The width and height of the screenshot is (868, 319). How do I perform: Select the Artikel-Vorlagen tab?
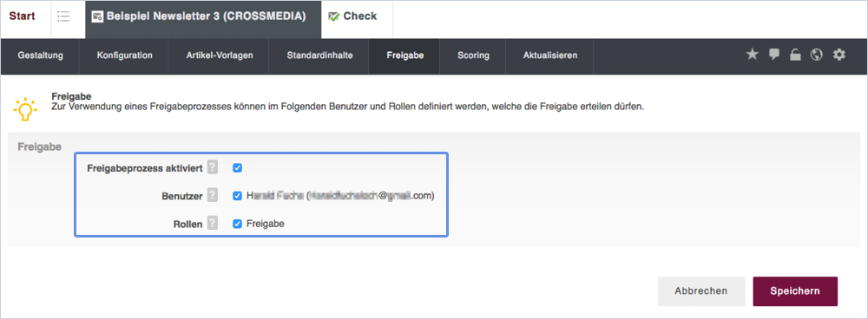coord(220,55)
